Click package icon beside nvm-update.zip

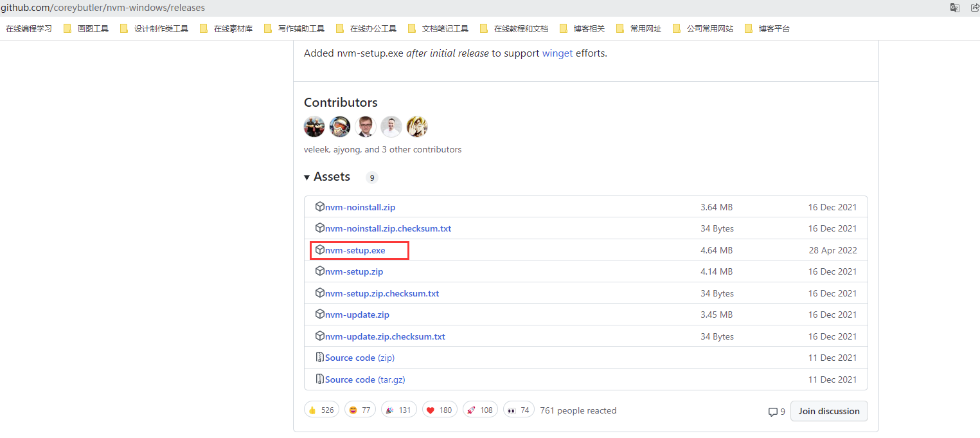[320, 314]
